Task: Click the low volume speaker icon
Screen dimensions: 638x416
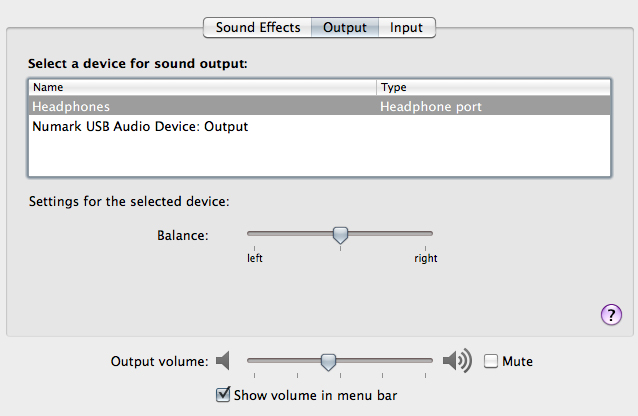Action: (224, 360)
